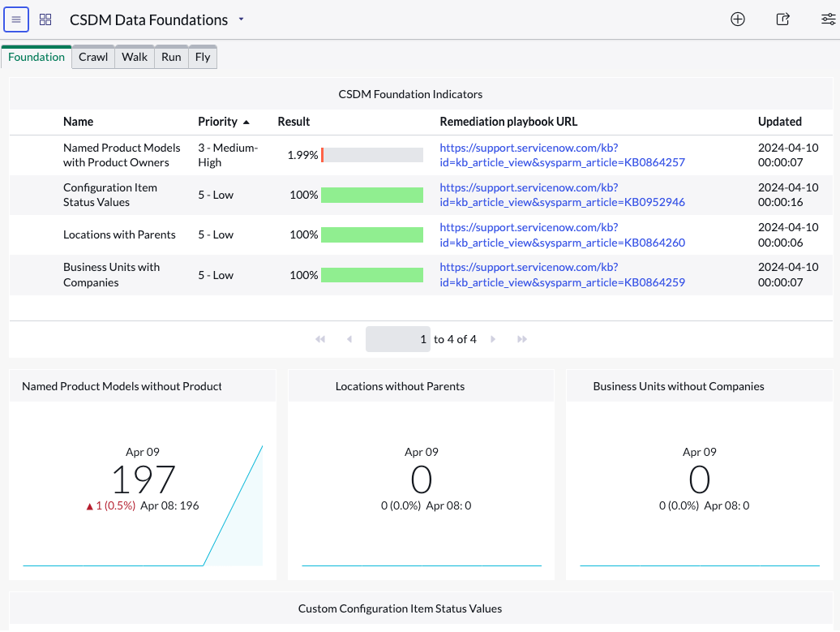
Task: Share the dashboard via the share icon
Action: [x=782, y=19]
